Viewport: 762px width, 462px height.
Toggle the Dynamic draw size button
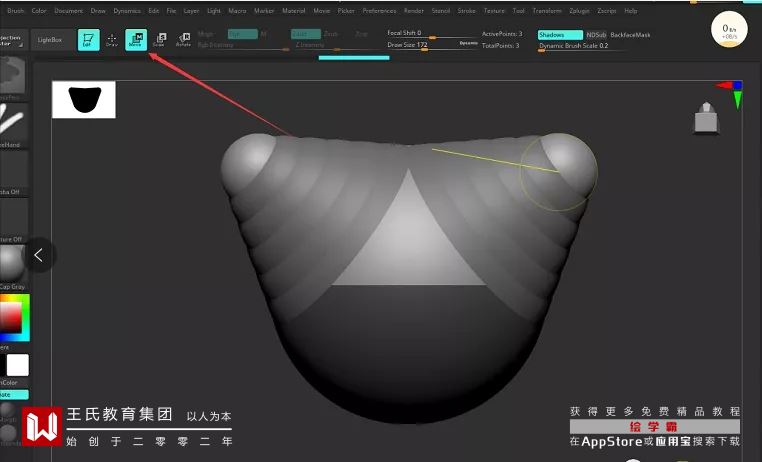[468, 43]
